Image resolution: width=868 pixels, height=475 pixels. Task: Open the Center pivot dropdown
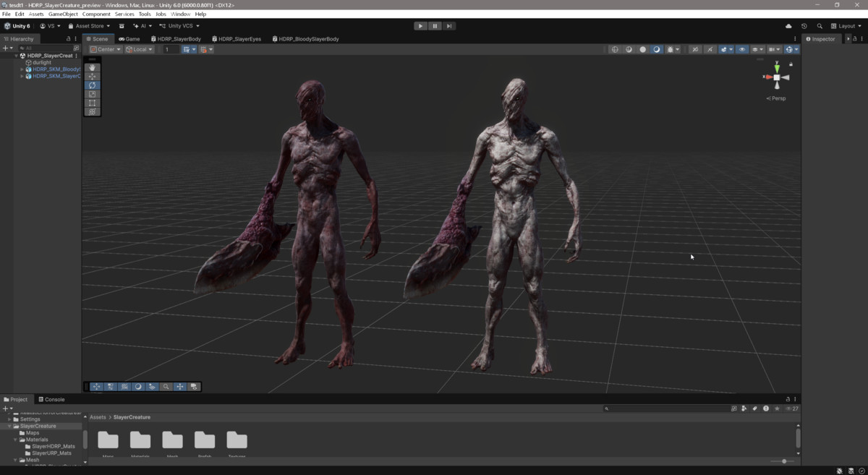pos(106,50)
